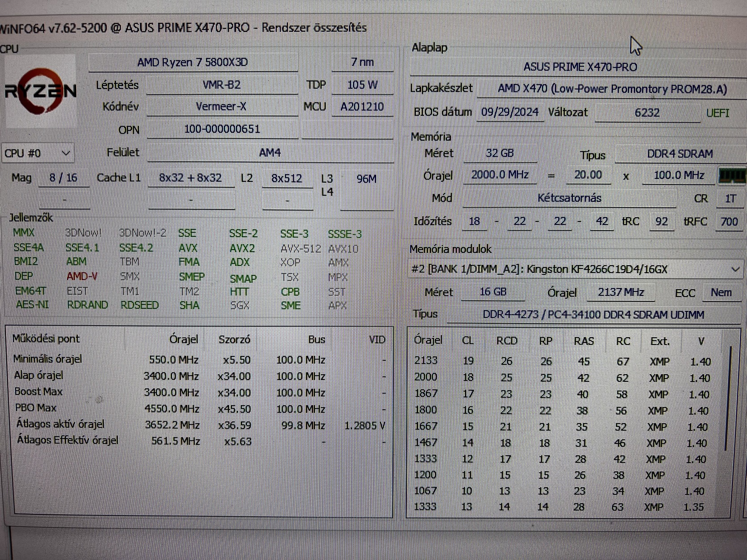Click the Működési pont column header

point(46,339)
